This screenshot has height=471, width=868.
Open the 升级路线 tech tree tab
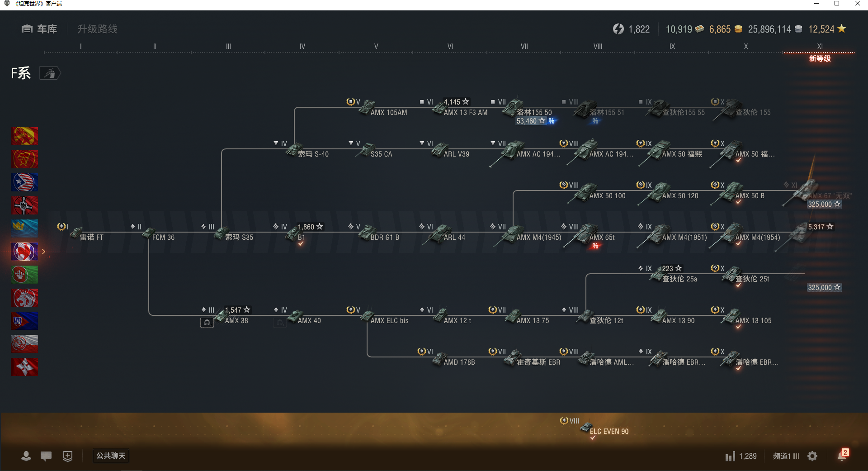[x=97, y=29]
